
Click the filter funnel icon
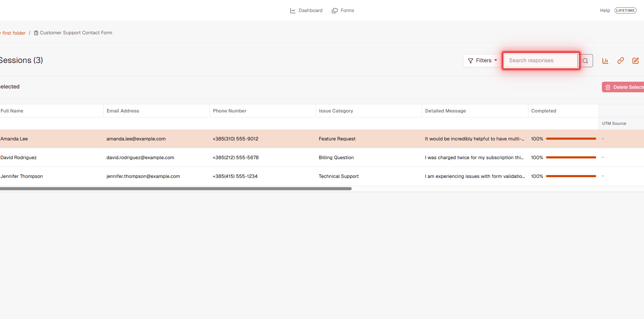pos(471,60)
